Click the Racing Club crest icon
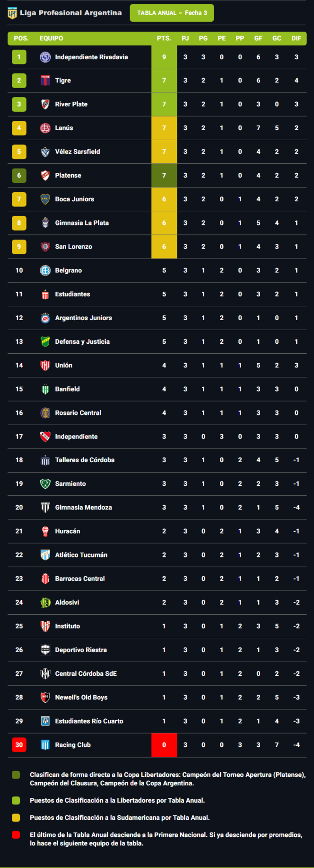The width and height of the screenshot is (314, 868). coord(45,745)
